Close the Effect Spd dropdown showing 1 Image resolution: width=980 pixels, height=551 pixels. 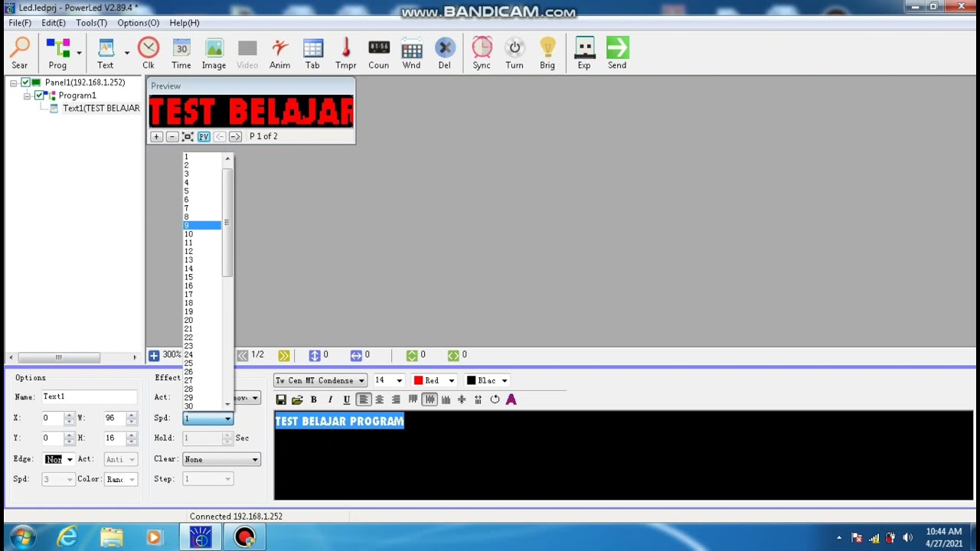(x=227, y=419)
